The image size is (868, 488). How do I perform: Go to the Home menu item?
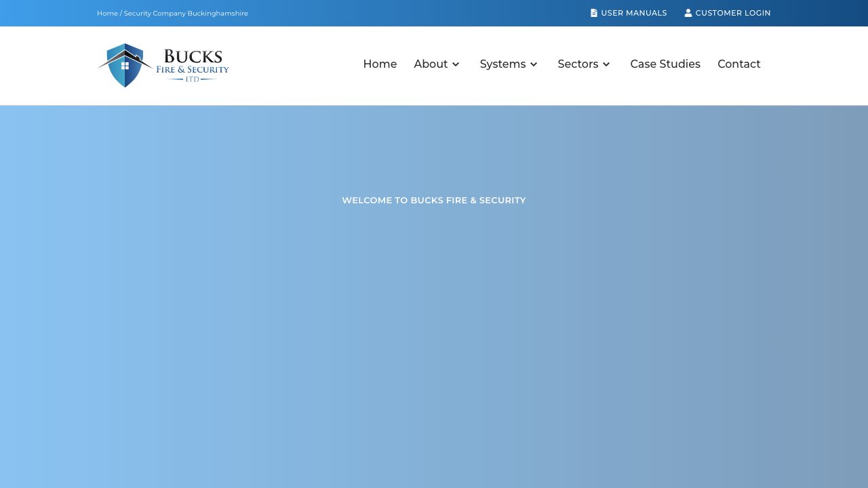[380, 64]
